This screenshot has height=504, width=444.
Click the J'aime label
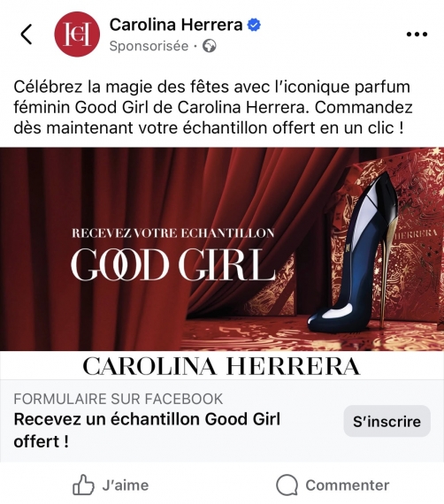click(x=126, y=485)
